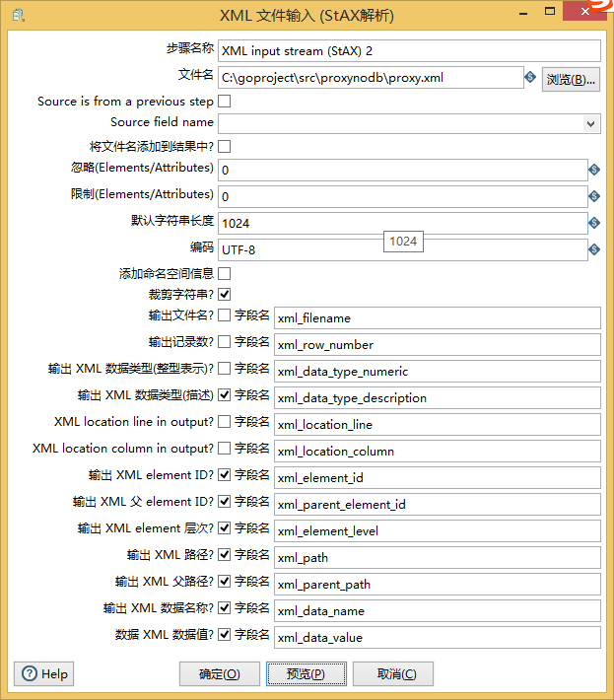
Task: Click the xml_element_id field
Action: [x=438, y=478]
